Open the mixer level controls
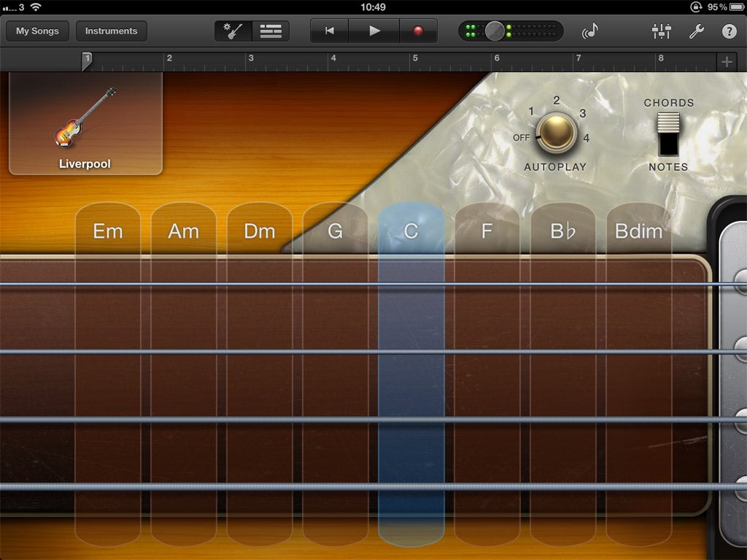Image resolution: width=747 pixels, height=560 pixels. 662,31
